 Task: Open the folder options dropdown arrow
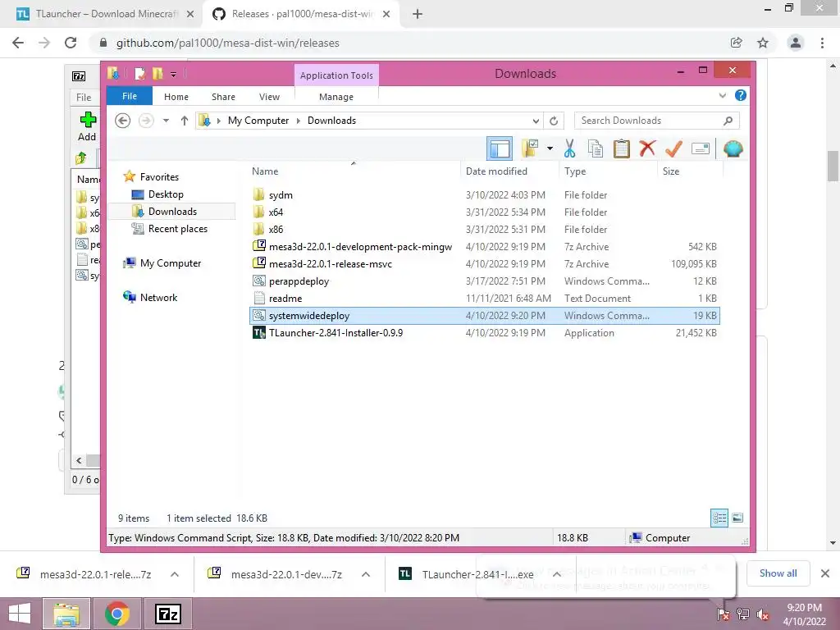tap(550, 148)
